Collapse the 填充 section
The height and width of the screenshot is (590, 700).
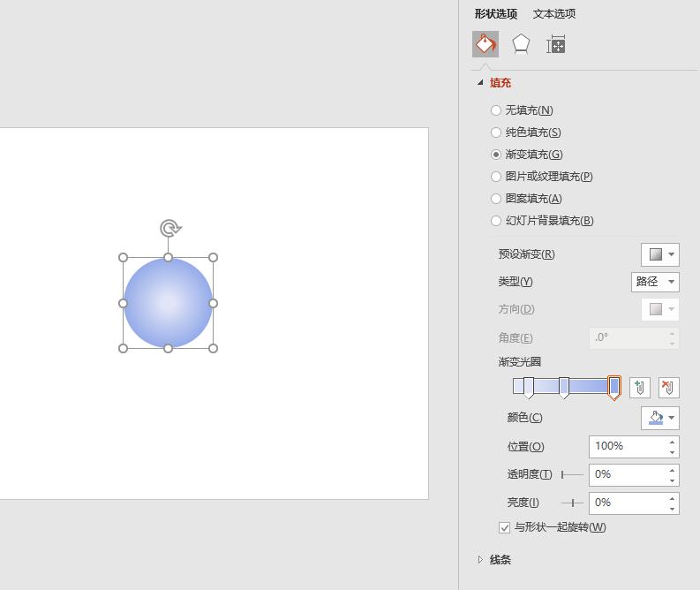pos(480,83)
